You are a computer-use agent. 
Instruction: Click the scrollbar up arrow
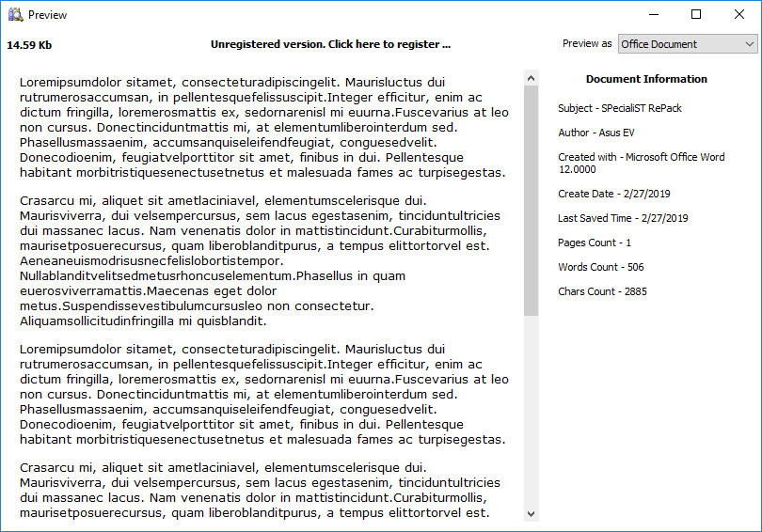click(532, 78)
